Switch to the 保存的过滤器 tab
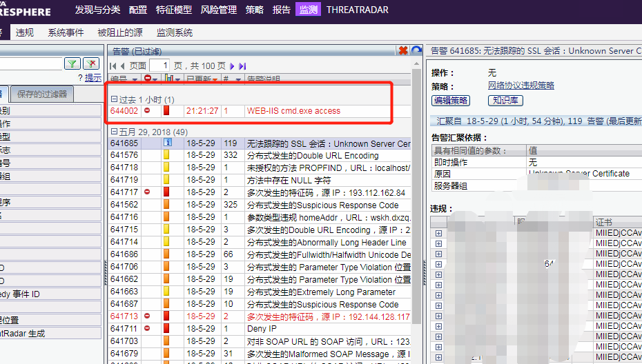Viewport: 642px width, 364px height. [43, 94]
